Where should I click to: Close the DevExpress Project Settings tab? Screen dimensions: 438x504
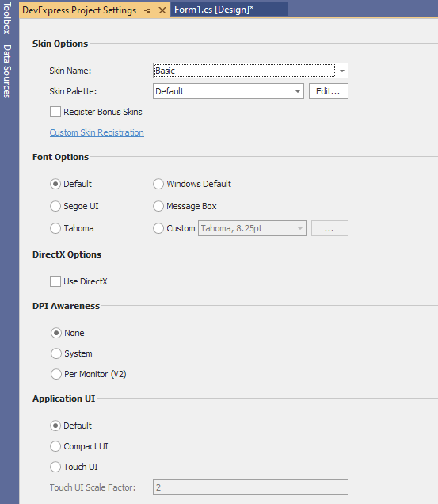pyautogui.click(x=162, y=10)
